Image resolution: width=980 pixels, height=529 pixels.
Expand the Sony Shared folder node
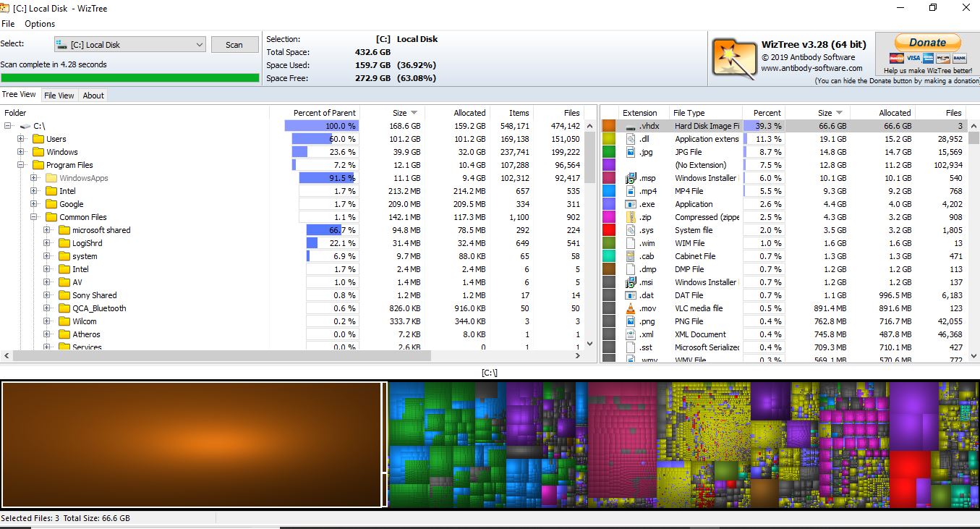click(47, 295)
